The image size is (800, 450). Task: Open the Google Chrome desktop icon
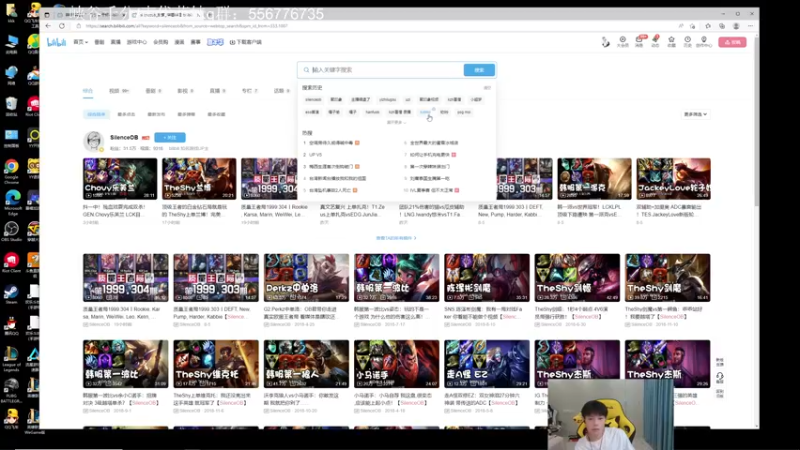point(11,171)
